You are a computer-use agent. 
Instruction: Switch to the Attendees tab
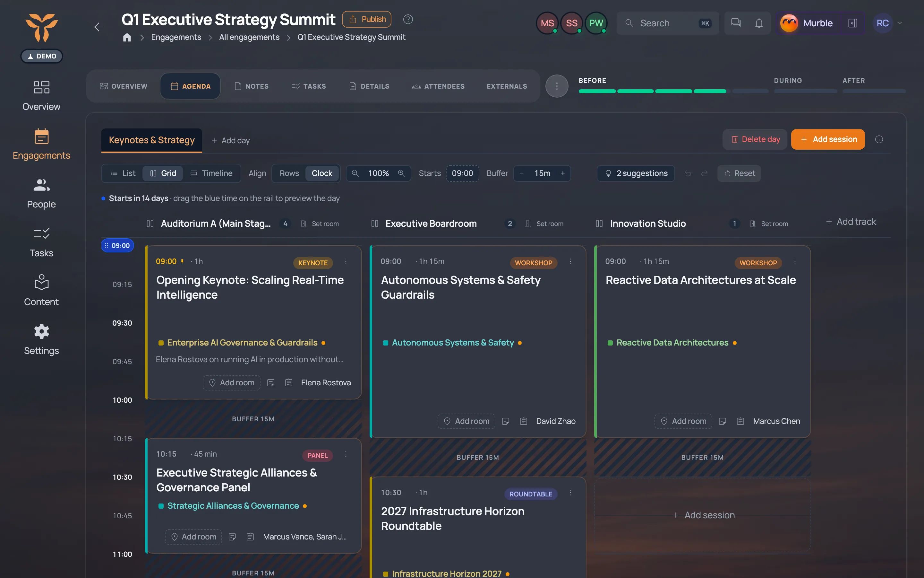pyautogui.click(x=438, y=86)
